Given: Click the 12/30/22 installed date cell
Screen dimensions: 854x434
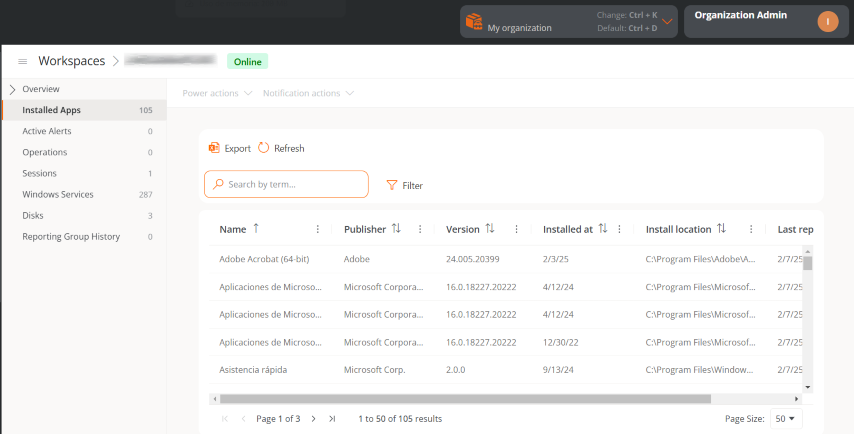Looking at the screenshot, I should [x=560, y=343].
